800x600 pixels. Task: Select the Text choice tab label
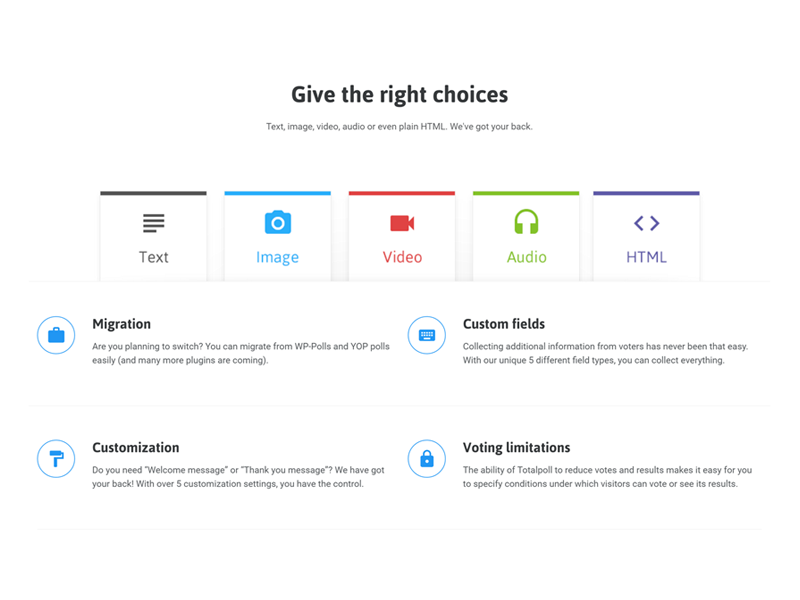[154, 257]
